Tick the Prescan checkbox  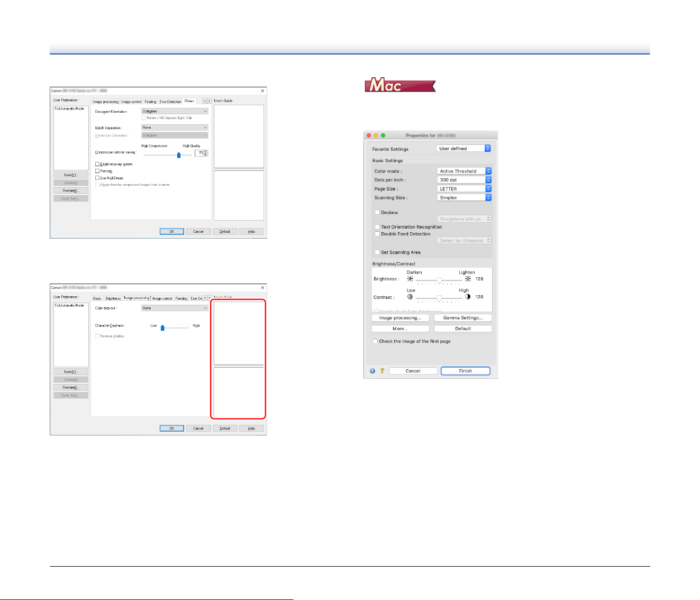click(97, 171)
